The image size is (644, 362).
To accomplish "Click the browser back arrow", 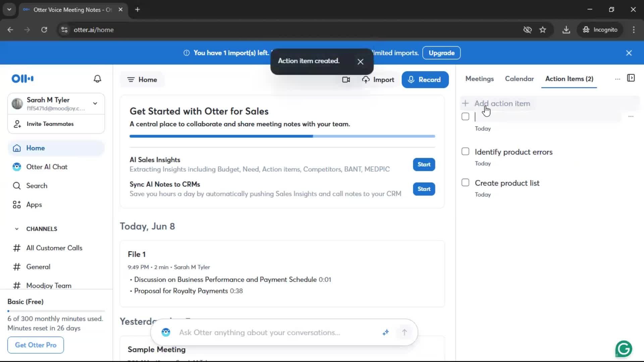I will pos(10,30).
